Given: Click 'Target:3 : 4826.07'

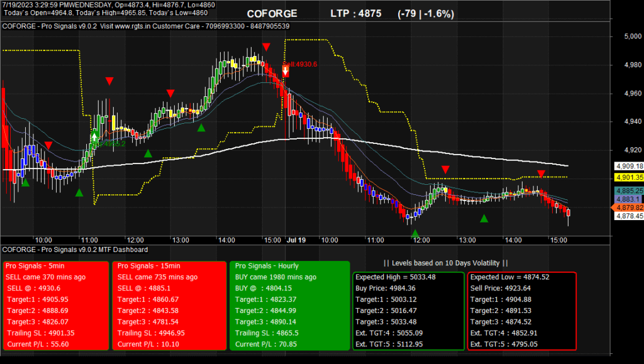Looking at the screenshot, I should click(38, 322).
